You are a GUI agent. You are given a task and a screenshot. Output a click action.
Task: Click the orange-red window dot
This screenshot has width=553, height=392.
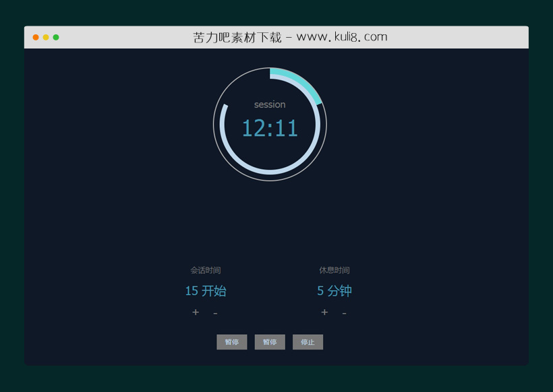pyautogui.click(x=36, y=37)
